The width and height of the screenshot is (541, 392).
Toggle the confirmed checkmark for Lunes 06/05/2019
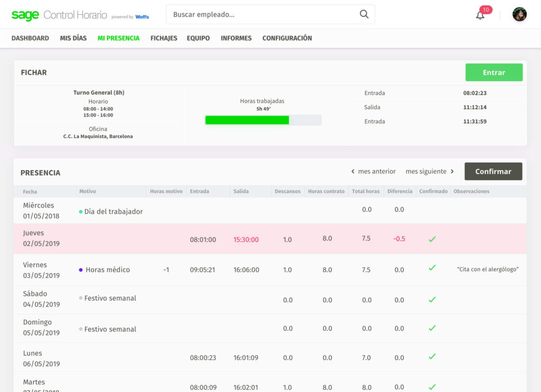pyautogui.click(x=432, y=357)
